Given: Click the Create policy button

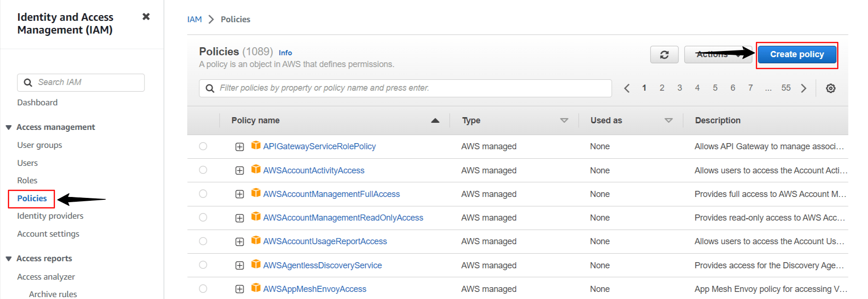Looking at the screenshot, I should coord(797,54).
